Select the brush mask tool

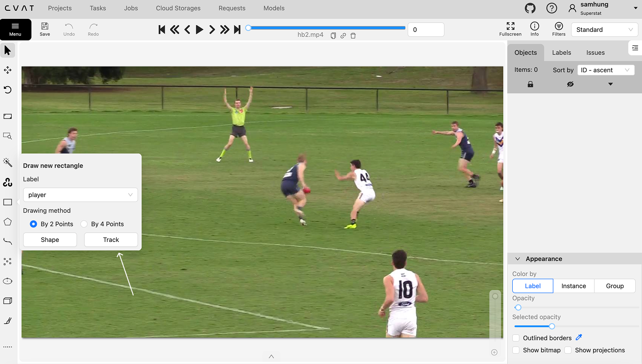pyautogui.click(x=7, y=320)
